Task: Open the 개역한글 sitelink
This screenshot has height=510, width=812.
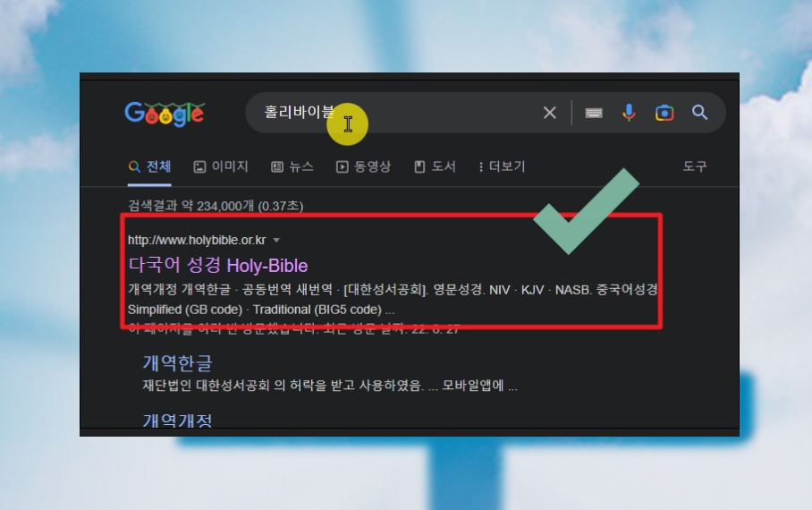Action: [178, 362]
